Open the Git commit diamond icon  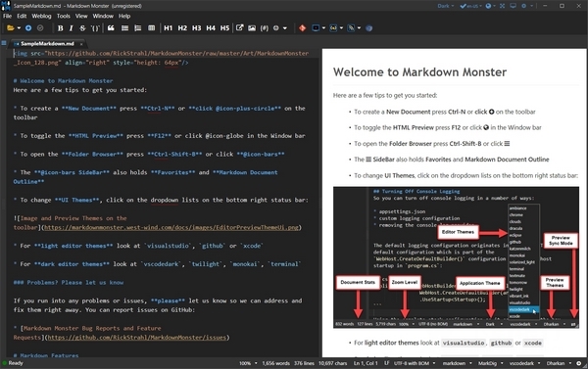[x=302, y=28]
